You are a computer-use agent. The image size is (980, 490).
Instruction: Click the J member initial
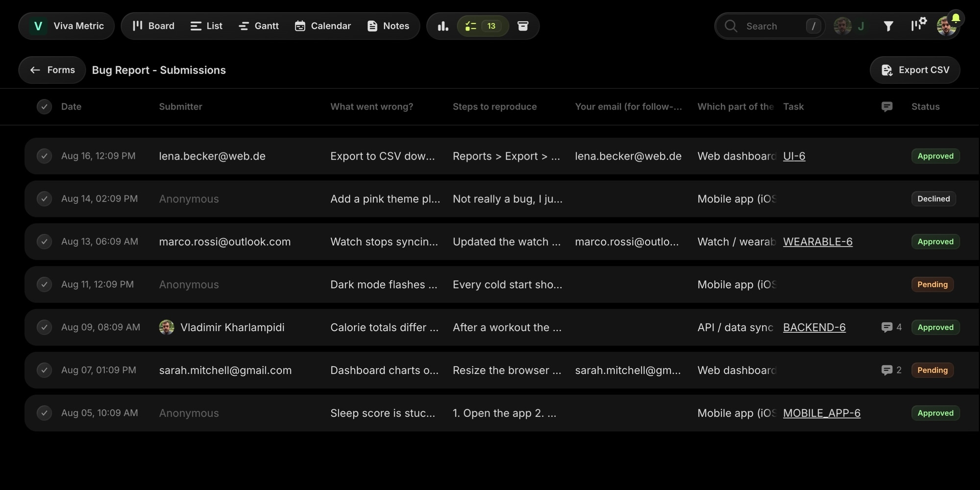(x=861, y=26)
